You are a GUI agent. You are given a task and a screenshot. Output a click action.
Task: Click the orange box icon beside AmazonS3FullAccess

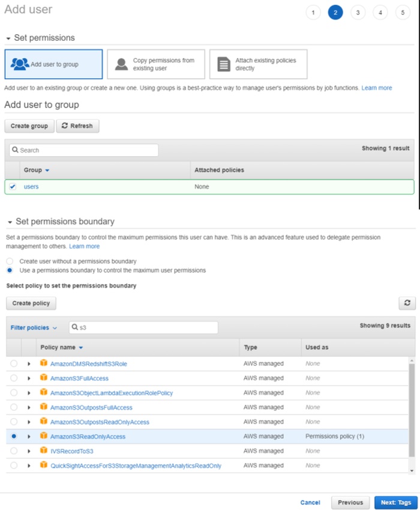pyautogui.click(x=43, y=378)
